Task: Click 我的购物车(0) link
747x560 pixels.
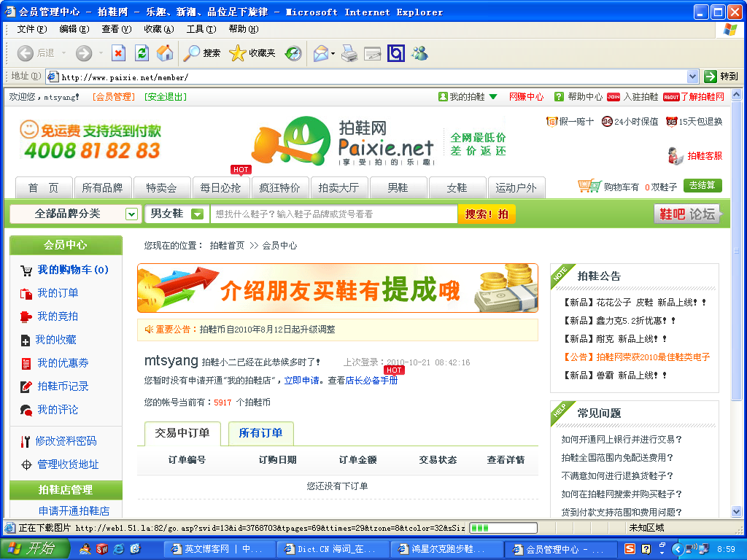Action: 73,270
